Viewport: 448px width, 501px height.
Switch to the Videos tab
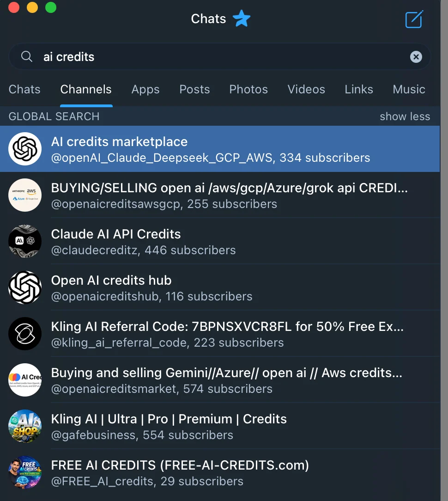click(x=306, y=89)
